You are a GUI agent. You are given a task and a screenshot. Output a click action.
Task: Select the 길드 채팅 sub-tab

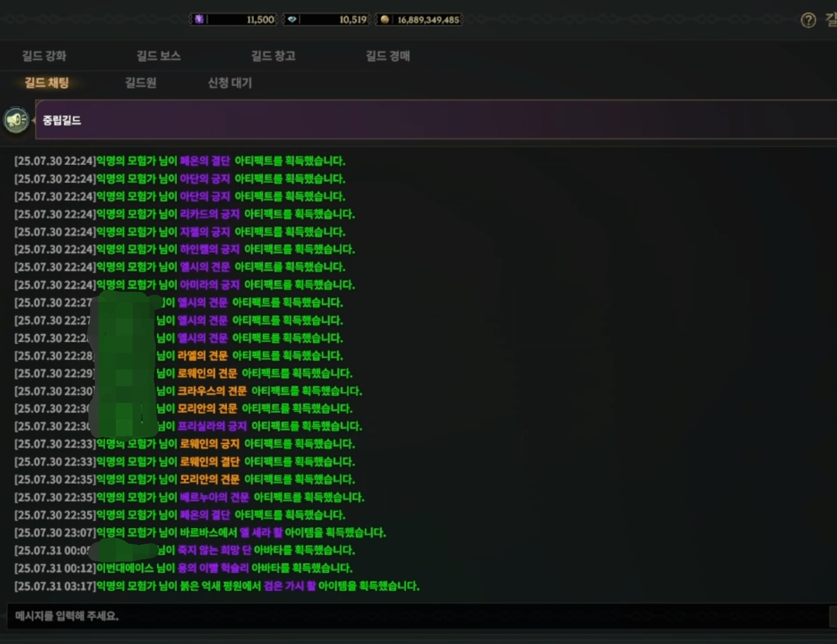point(47,82)
